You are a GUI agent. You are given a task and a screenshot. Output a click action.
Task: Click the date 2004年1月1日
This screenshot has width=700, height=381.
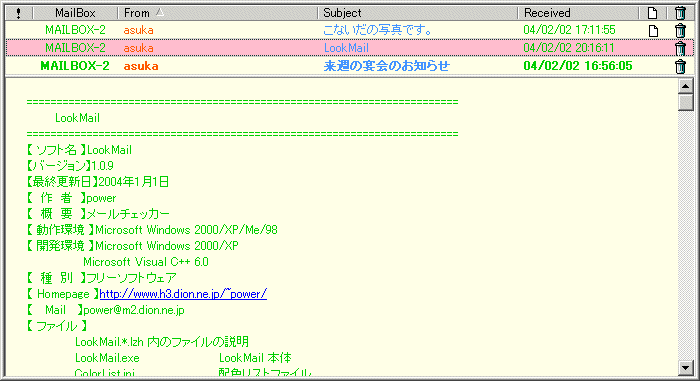[x=133, y=182]
